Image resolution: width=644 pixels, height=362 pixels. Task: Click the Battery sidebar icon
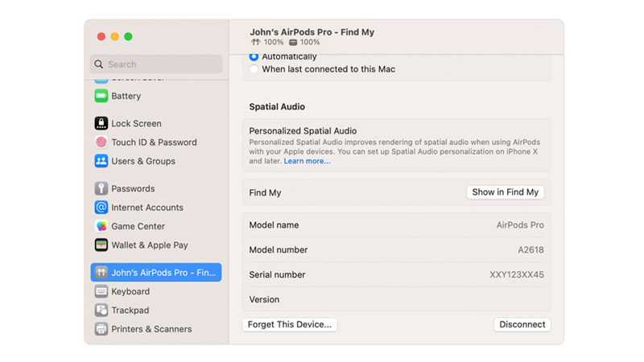click(101, 96)
